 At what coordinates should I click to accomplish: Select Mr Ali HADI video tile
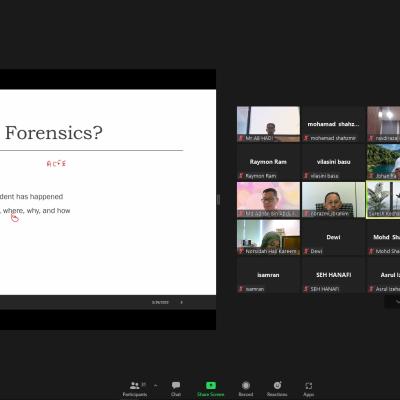click(268, 124)
